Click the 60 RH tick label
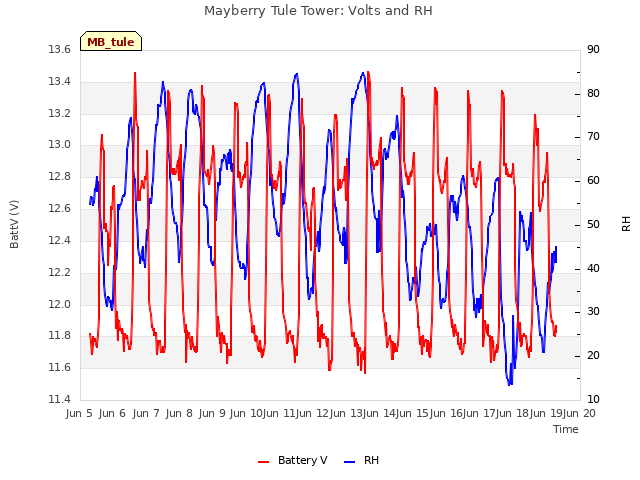The height and width of the screenshot is (480, 640). [x=593, y=180]
